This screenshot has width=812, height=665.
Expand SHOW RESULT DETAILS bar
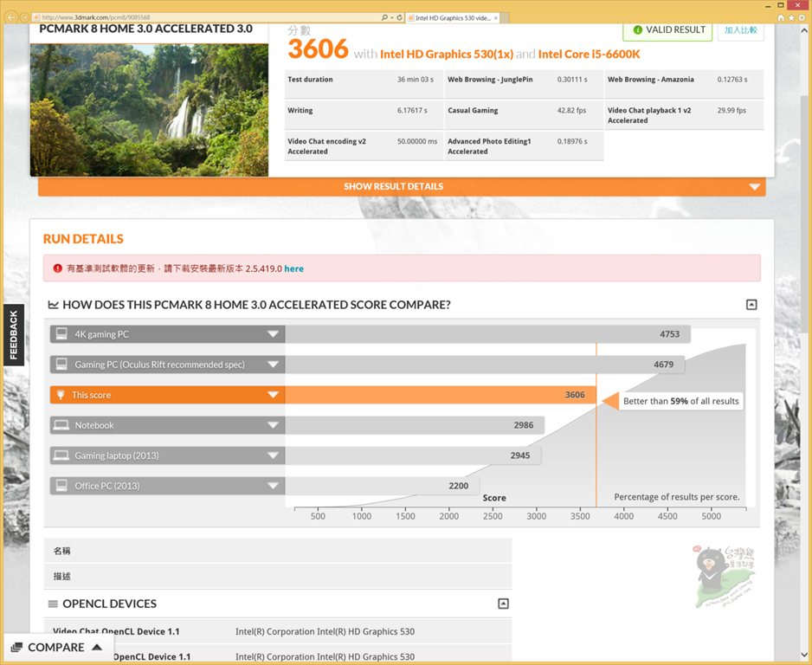click(402, 186)
